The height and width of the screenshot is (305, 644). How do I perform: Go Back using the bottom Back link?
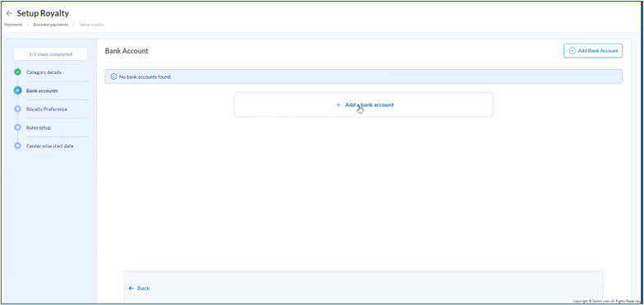point(139,288)
